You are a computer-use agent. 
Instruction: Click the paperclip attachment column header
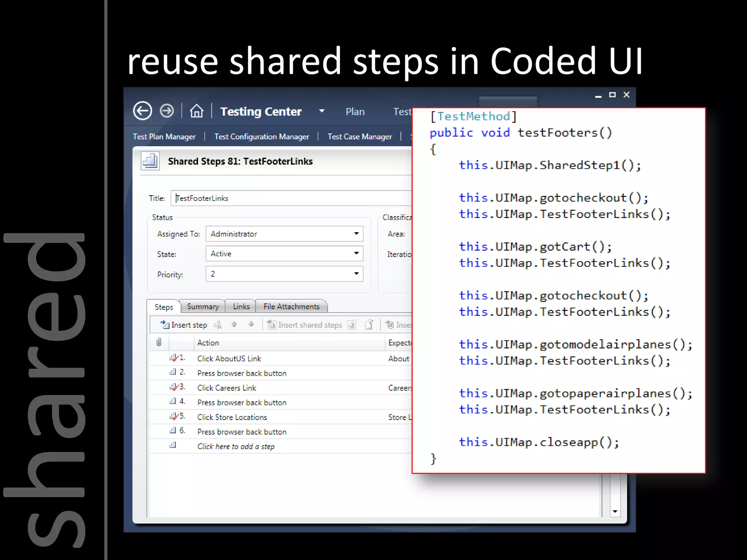coord(159,342)
